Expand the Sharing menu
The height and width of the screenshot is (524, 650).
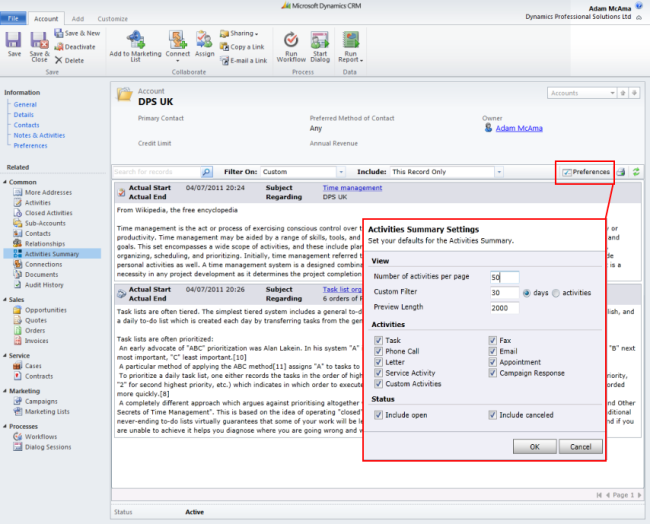point(239,33)
